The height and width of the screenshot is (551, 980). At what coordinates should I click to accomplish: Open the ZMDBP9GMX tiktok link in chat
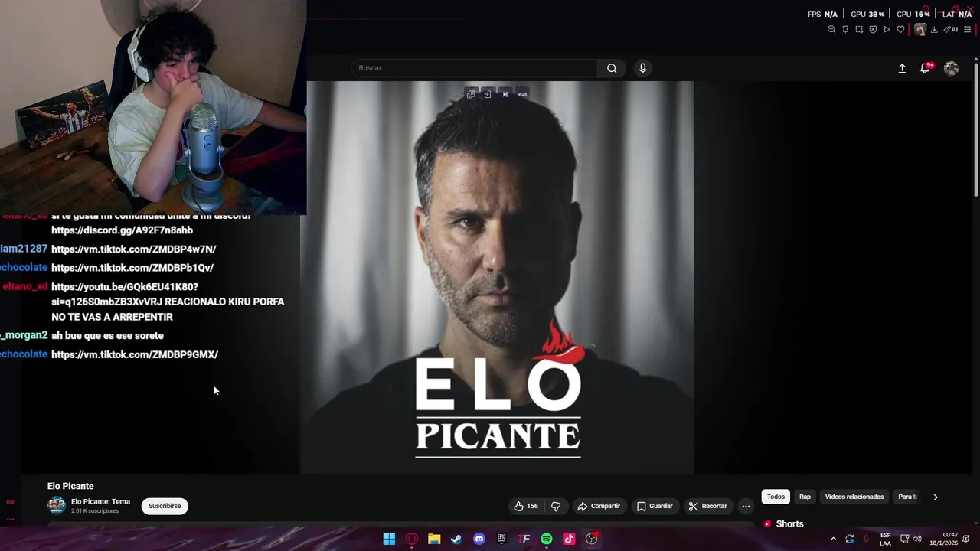coord(135,354)
